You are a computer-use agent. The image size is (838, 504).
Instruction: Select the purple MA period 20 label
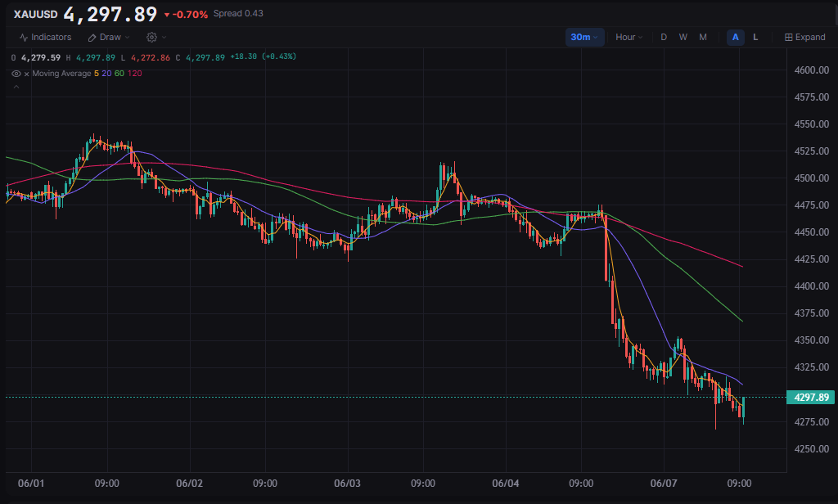click(106, 73)
